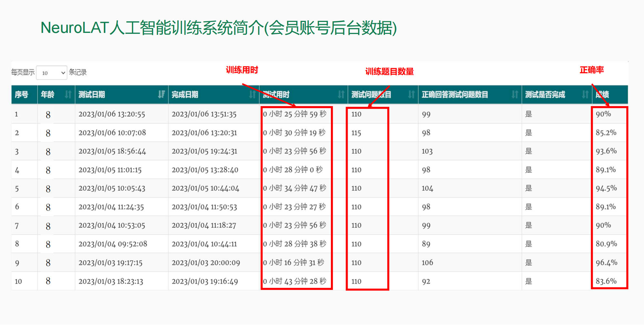Viewport: 644px width, 326px height.
Task: Click completion date 2023/01/03 20:00:09
Action: pos(206,263)
